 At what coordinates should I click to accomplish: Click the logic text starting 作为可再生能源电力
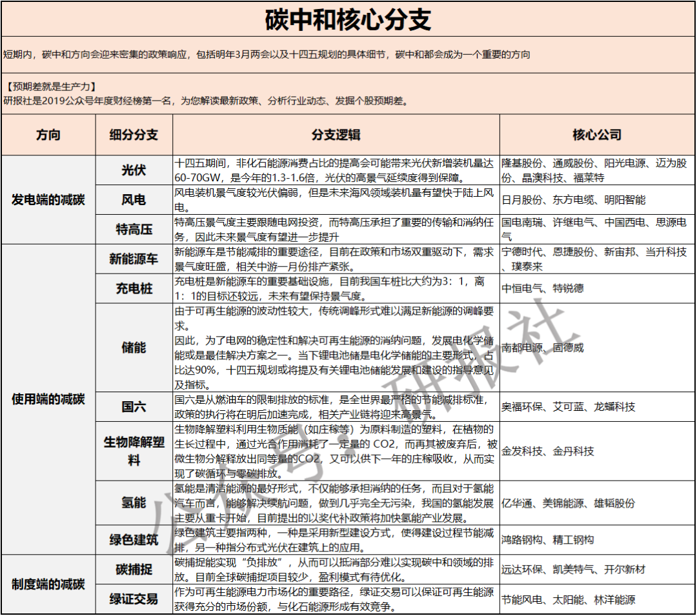coord(334,599)
